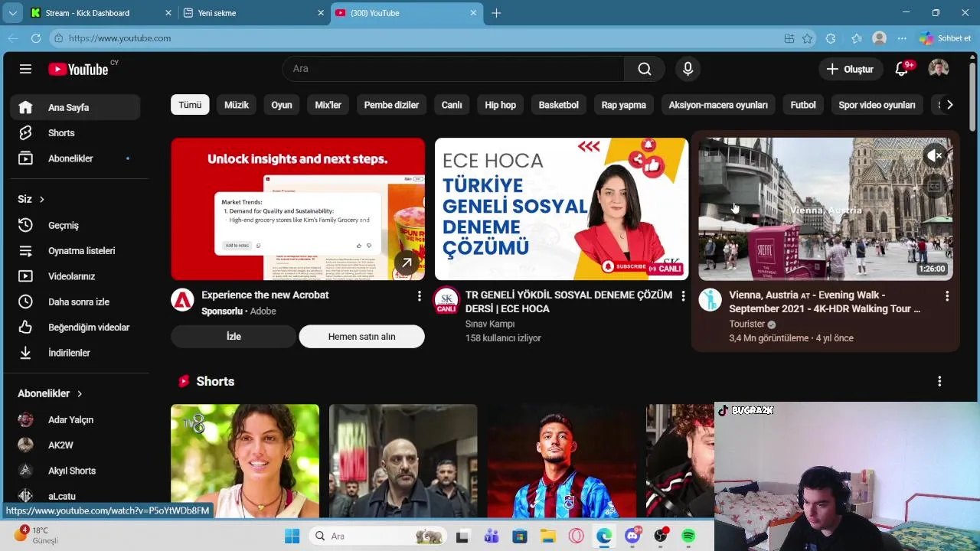Viewport: 980px width, 551px height.
Task: Focus the YouTube Ara search field
Action: [x=453, y=69]
